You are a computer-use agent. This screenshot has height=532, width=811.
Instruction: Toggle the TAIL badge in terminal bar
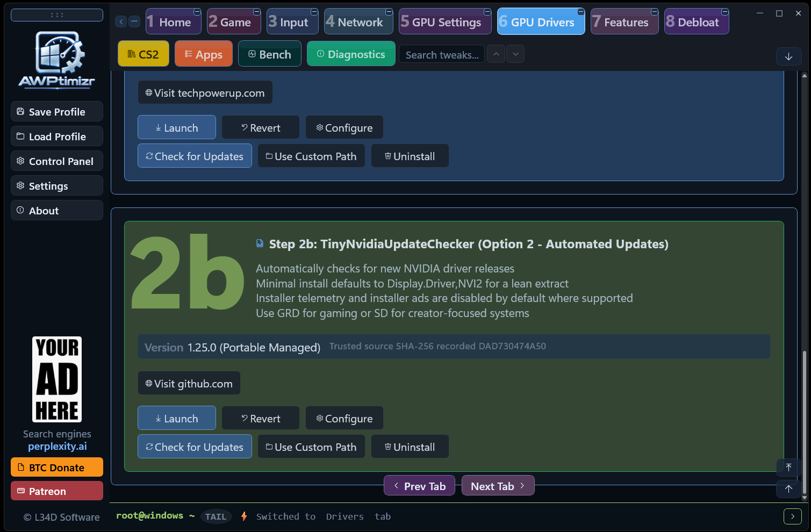216,516
